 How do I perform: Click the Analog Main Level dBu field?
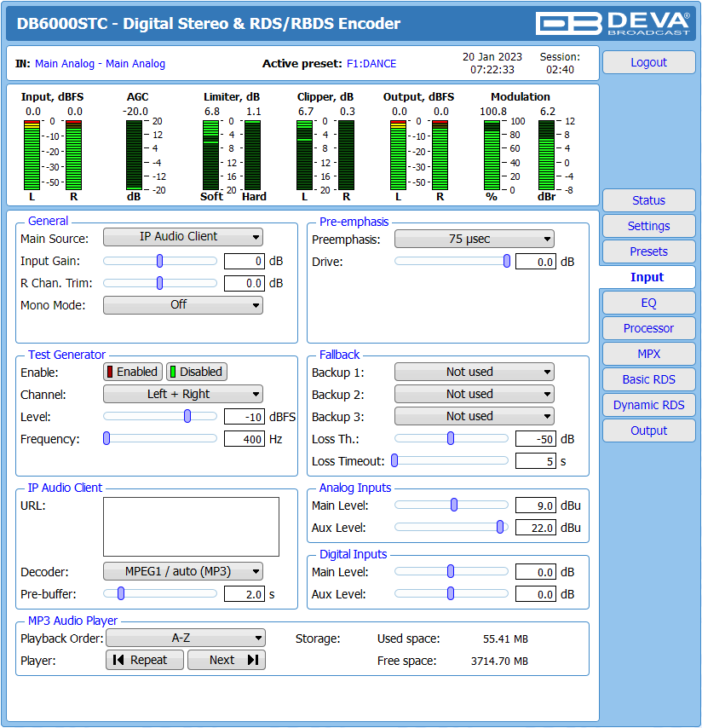coord(536,506)
